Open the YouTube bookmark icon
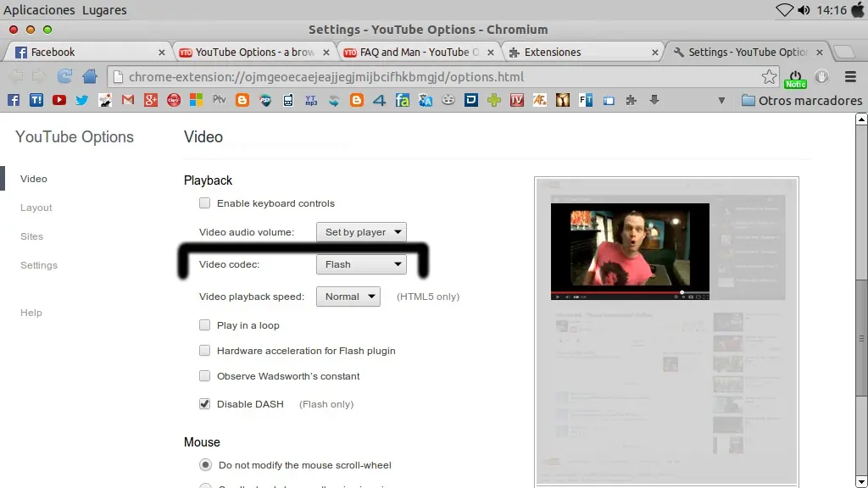Screen dimensions: 868x488 click(58, 100)
